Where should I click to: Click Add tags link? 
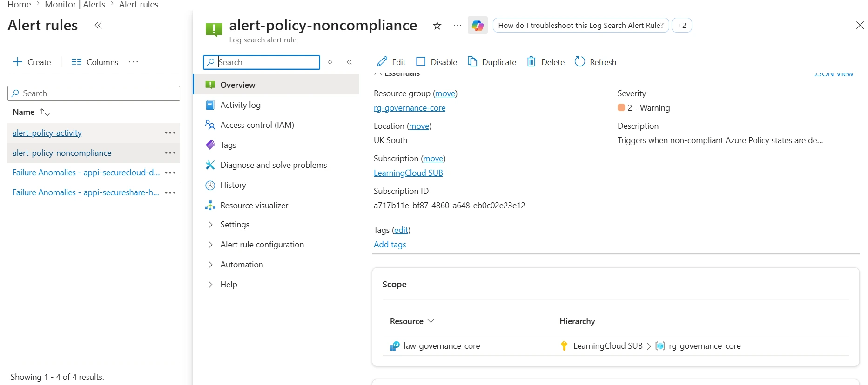pos(390,245)
